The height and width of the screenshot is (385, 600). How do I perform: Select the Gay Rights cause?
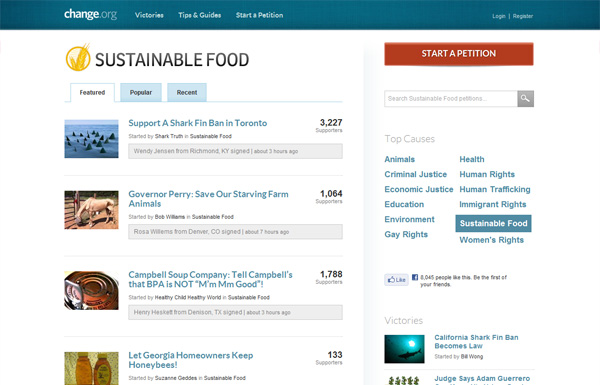[x=406, y=235]
